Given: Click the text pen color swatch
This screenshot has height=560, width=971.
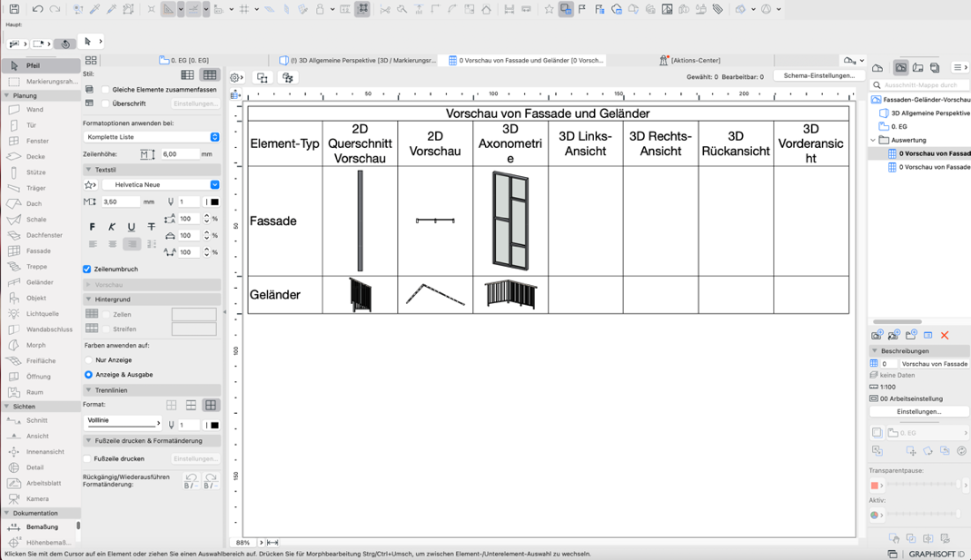Looking at the screenshot, I should (214, 201).
